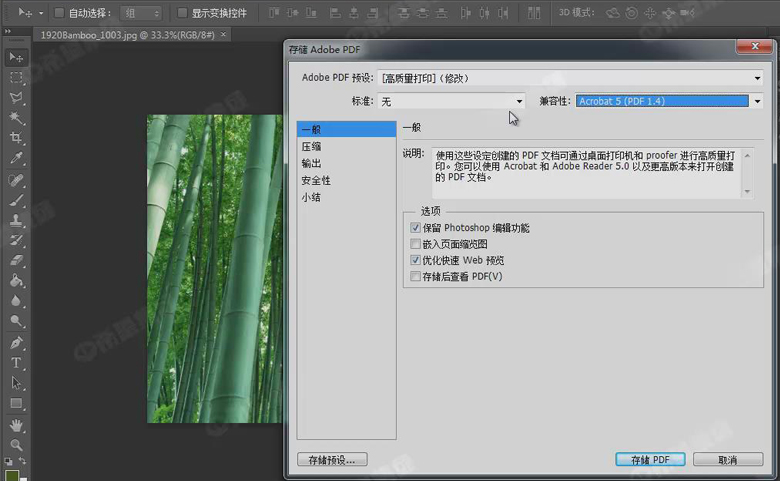Viewport: 780px width, 481px height.
Task: Select the Horizontal Type tool
Action: point(17,362)
